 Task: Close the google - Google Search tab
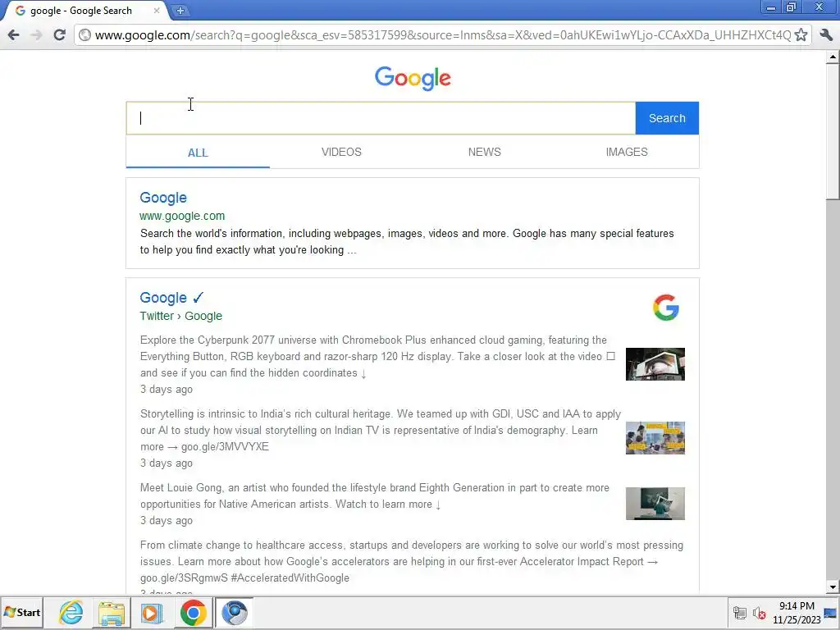157,11
